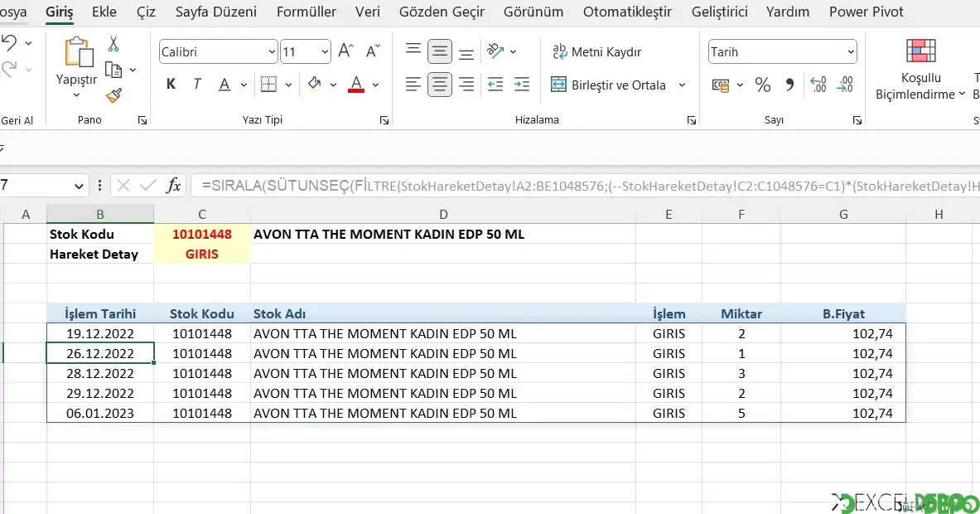Apply cell borders icon
This screenshot has width=980, height=514.
pos(268,85)
